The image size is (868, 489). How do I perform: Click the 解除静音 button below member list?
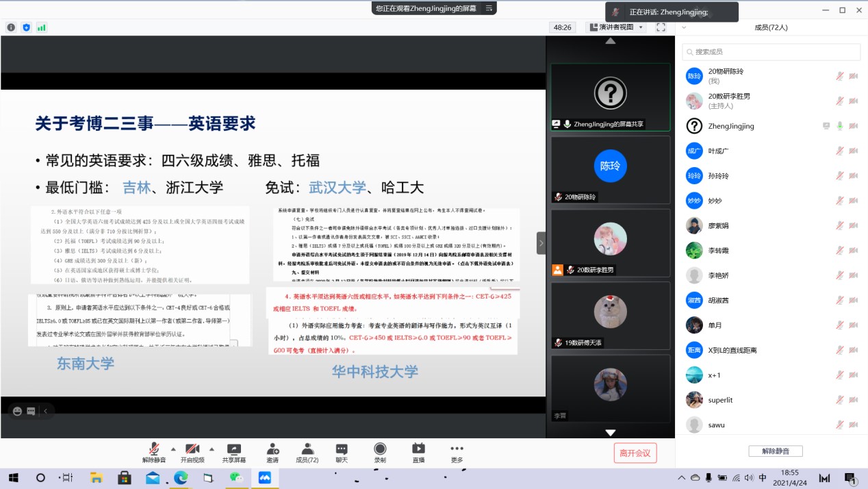[775, 451]
